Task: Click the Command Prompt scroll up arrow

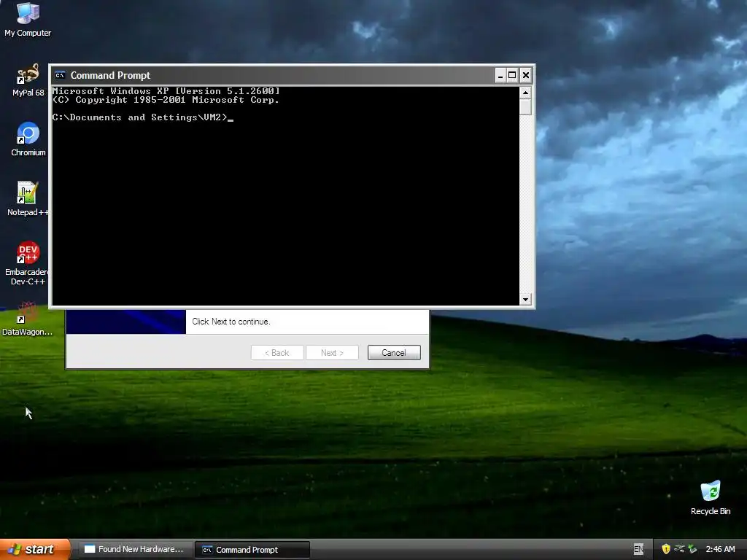Action: 525,93
